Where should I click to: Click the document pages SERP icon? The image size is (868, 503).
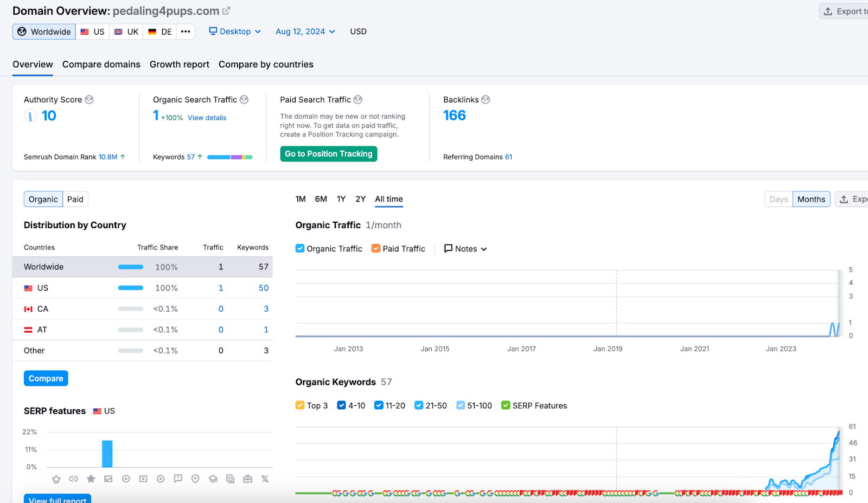(x=230, y=479)
